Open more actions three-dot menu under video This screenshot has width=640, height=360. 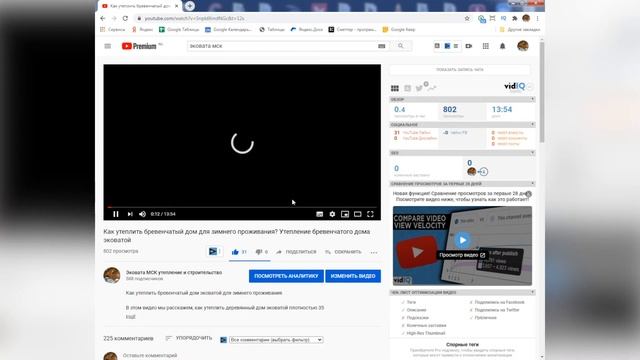pyautogui.click(x=374, y=252)
